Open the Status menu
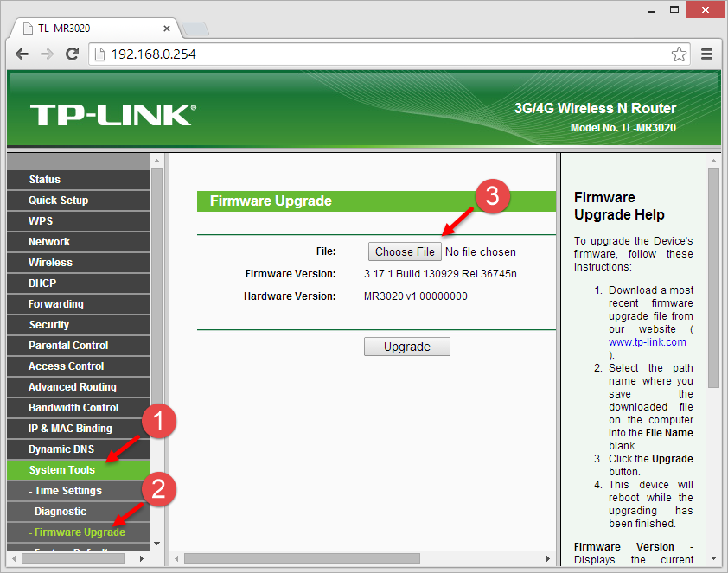728x573 pixels. click(x=78, y=180)
